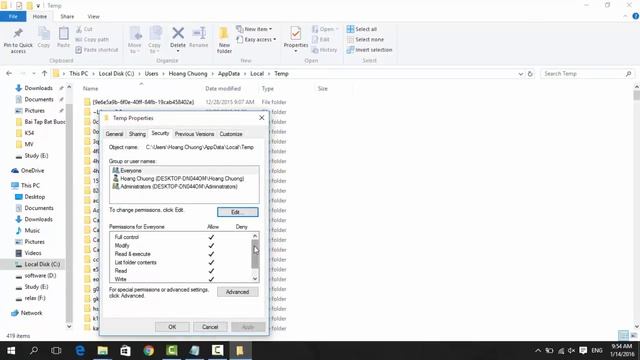The width and height of the screenshot is (640, 360).
Task: Open the Previous Versions tab
Action: [194, 134]
